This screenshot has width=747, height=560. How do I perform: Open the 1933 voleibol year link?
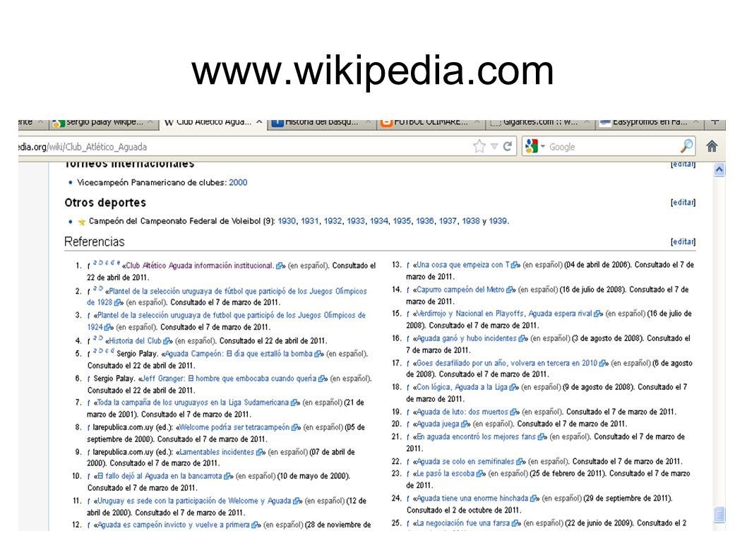[355, 221]
